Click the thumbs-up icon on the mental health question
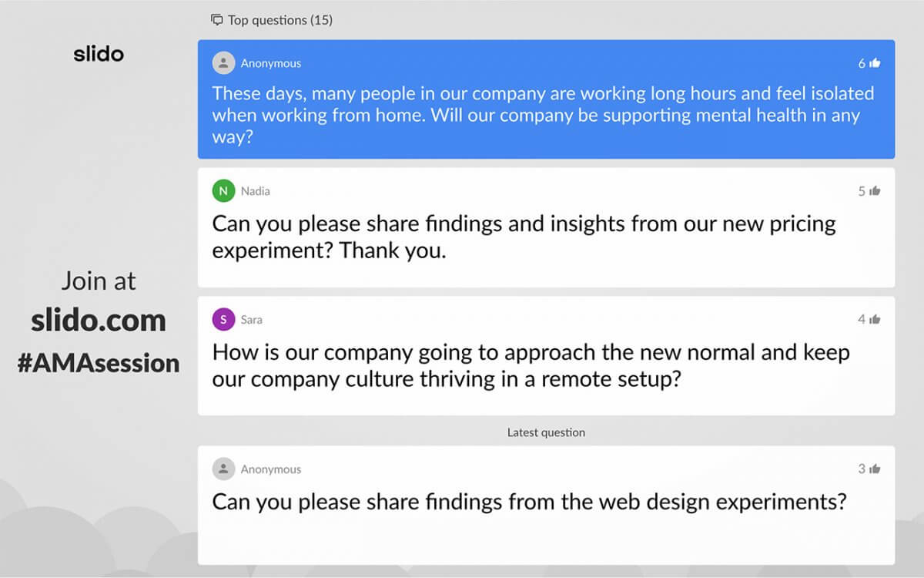The height and width of the screenshot is (578, 924). 875,63
